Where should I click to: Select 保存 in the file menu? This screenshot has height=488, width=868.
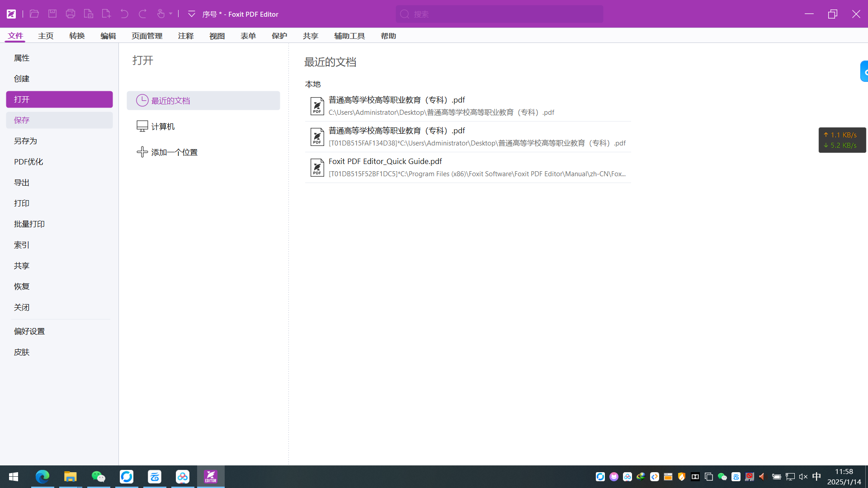(59, 120)
